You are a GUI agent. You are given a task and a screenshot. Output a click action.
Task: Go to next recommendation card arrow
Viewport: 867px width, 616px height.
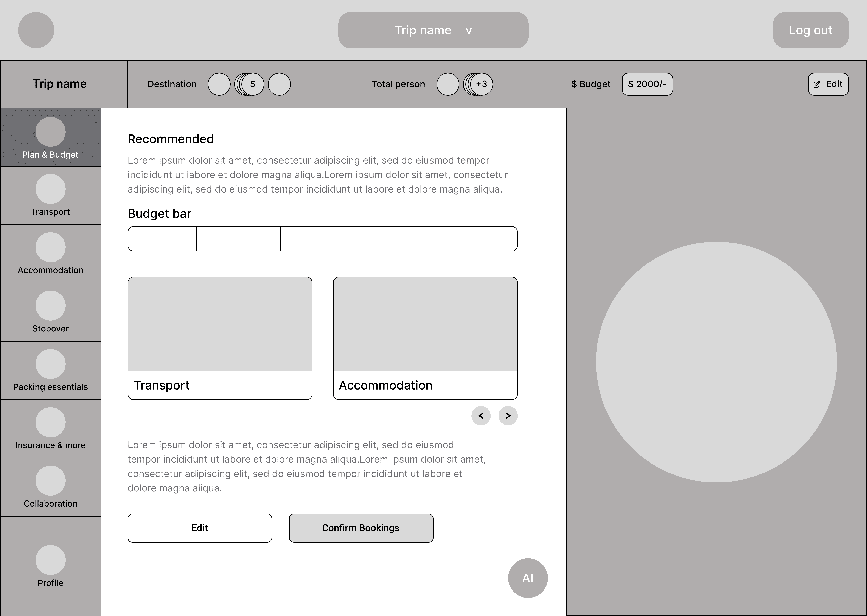(508, 416)
